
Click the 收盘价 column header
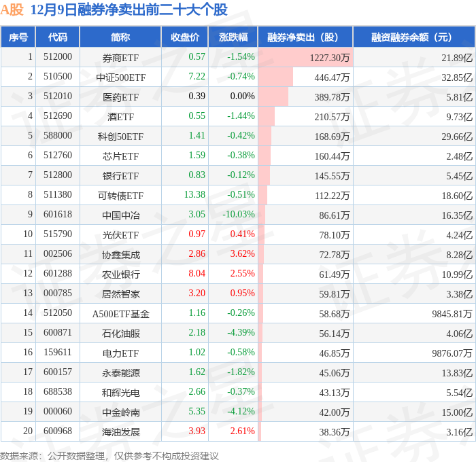(x=185, y=37)
